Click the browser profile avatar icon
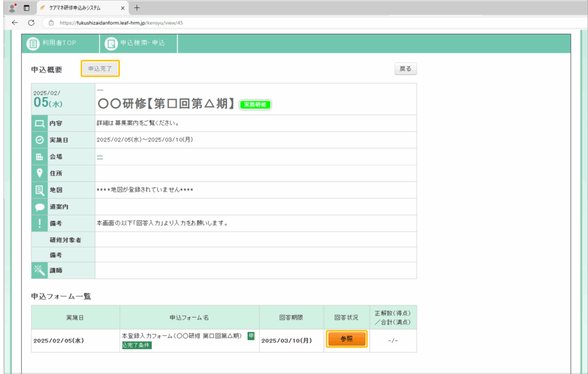 (x=11, y=8)
